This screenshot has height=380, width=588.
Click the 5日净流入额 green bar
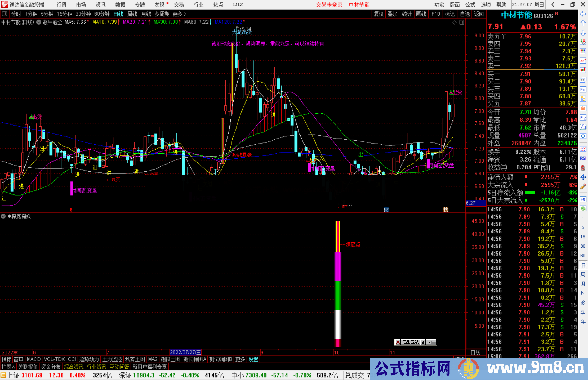pos(530,193)
